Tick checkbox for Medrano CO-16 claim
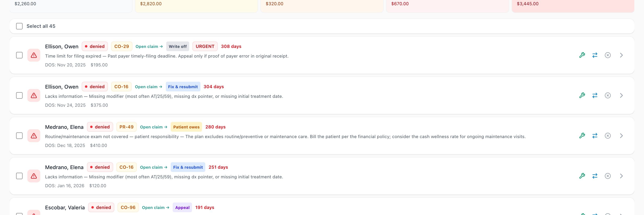Viewport: 644px width, 215px height. coord(19,176)
